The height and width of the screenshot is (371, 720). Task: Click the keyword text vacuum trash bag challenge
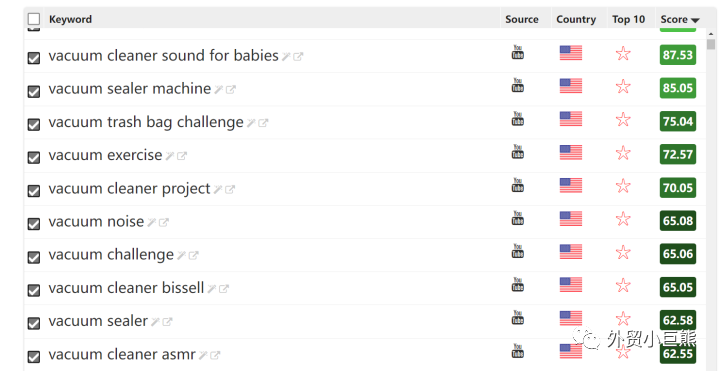146,122
